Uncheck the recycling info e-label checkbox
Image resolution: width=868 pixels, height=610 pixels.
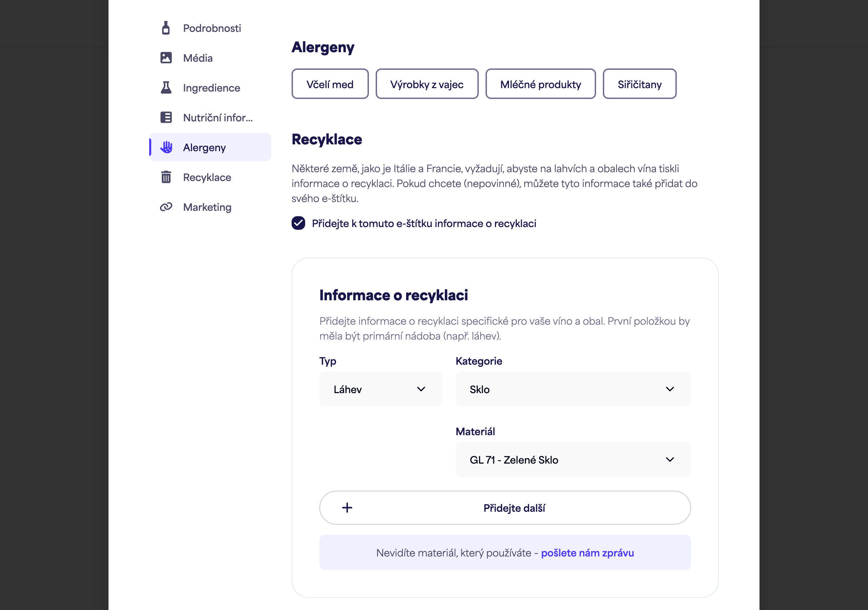[298, 223]
